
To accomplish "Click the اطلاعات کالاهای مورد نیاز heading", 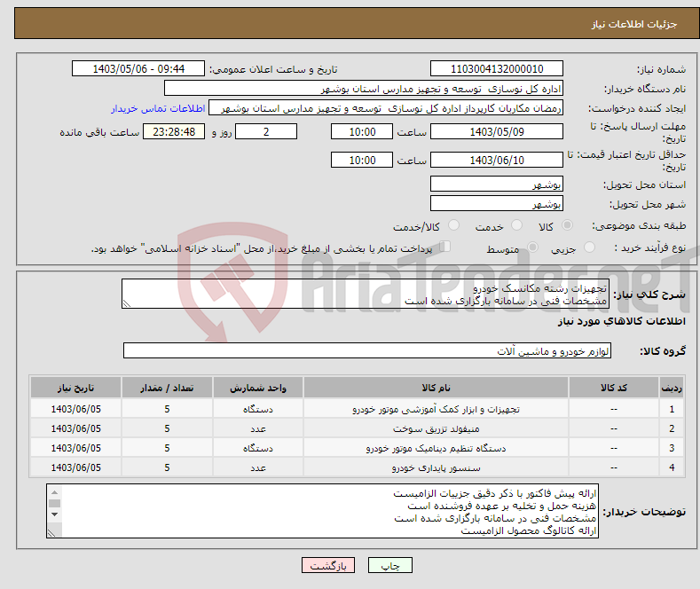I will click(621, 321).
